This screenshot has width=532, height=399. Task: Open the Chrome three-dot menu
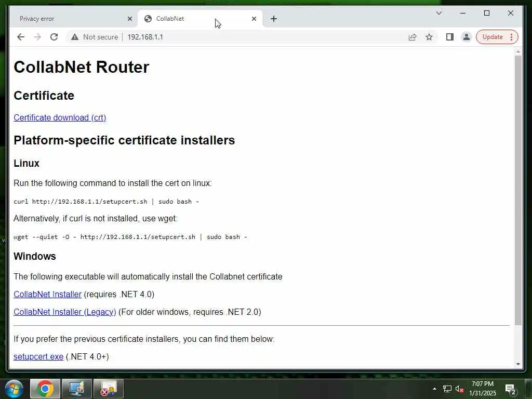(511, 37)
